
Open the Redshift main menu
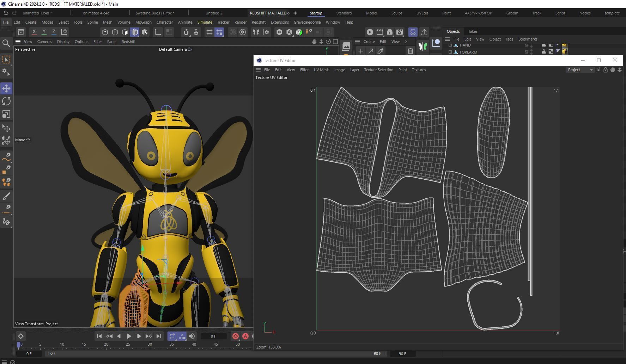click(259, 22)
